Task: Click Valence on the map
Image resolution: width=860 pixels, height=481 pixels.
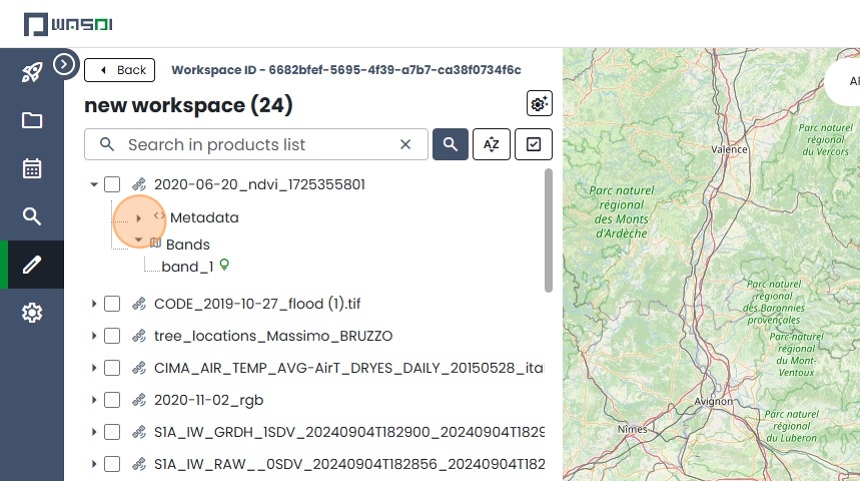Action: (x=729, y=149)
